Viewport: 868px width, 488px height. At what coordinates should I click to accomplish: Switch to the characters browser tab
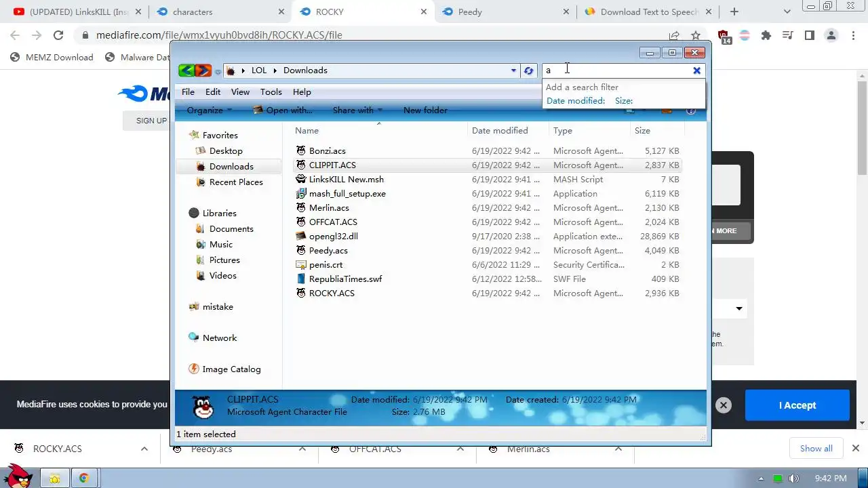[x=220, y=12]
